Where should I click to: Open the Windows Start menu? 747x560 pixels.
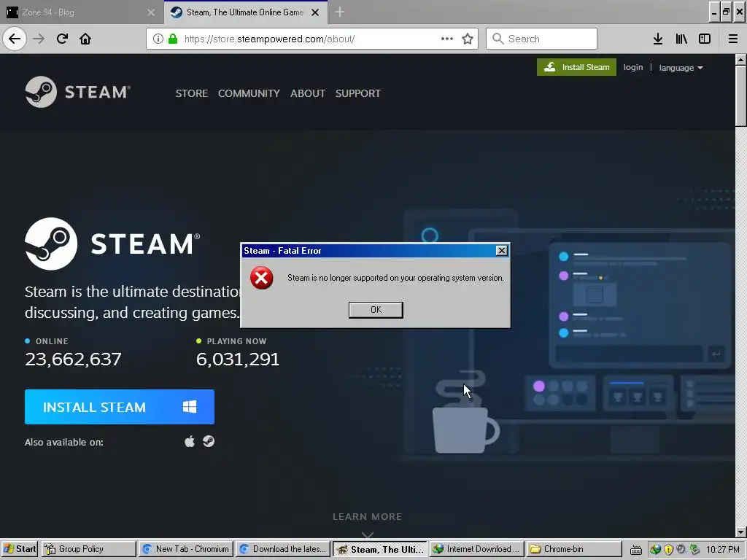coord(20,549)
